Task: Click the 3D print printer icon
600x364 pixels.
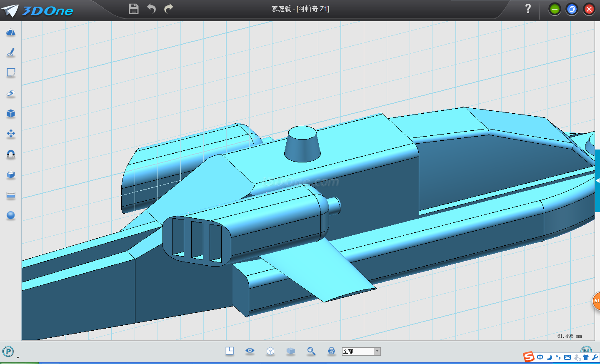Action: click(331, 351)
